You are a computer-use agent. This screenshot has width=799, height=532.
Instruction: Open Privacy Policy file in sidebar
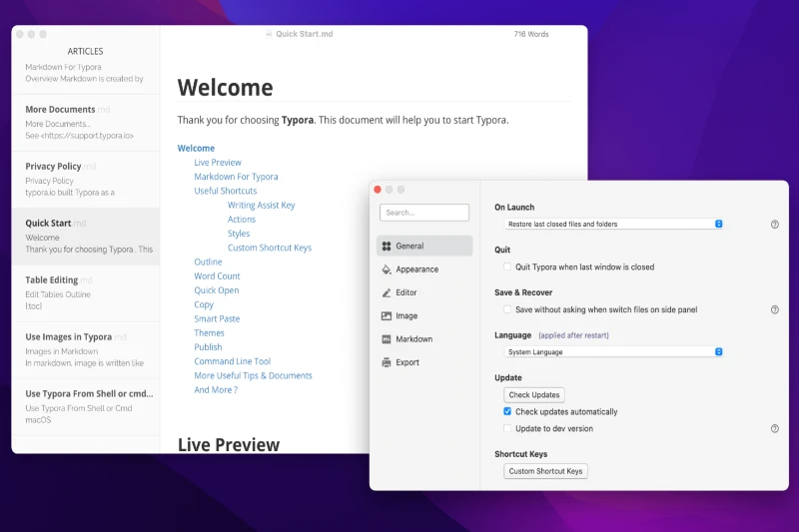coord(86,180)
